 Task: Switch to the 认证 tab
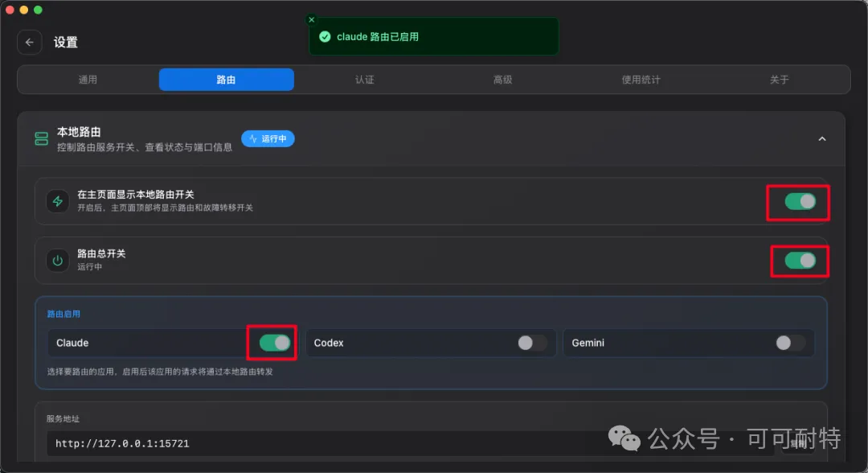(x=364, y=80)
